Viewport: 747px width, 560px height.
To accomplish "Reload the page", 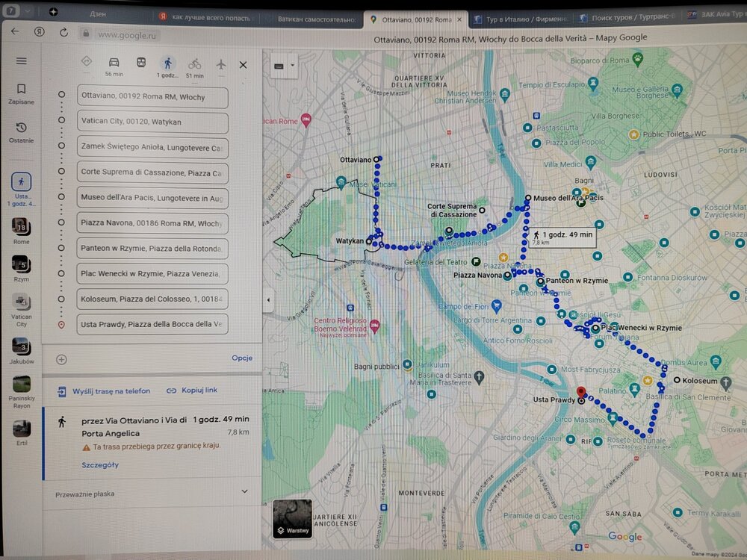I will tap(63, 32).
